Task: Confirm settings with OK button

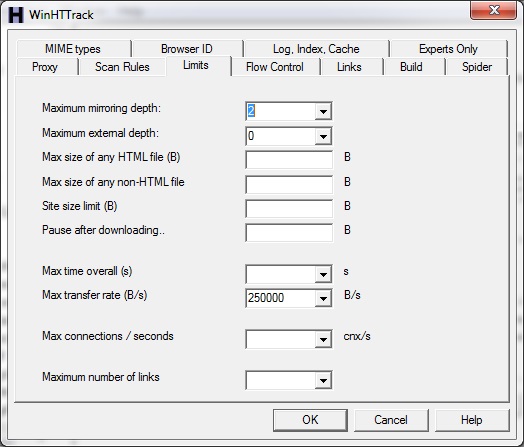Action: (x=310, y=420)
